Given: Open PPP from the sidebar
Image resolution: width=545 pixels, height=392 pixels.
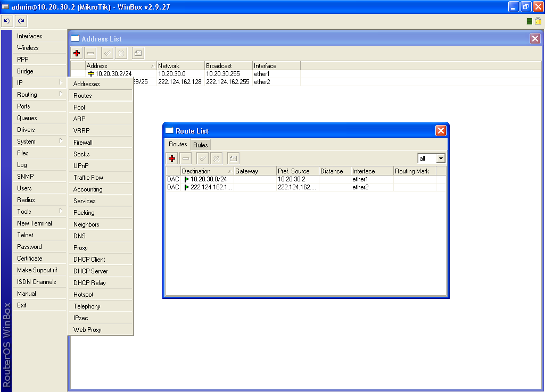Looking at the screenshot, I should click(39, 60).
